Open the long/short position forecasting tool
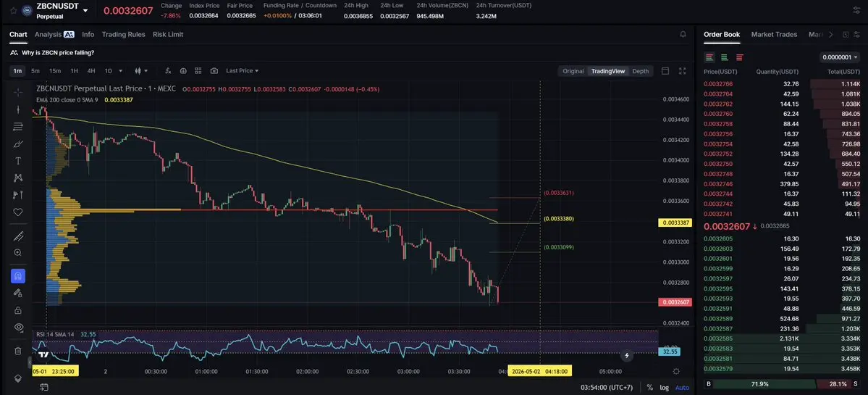868x395 pixels. tap(17, 195)
